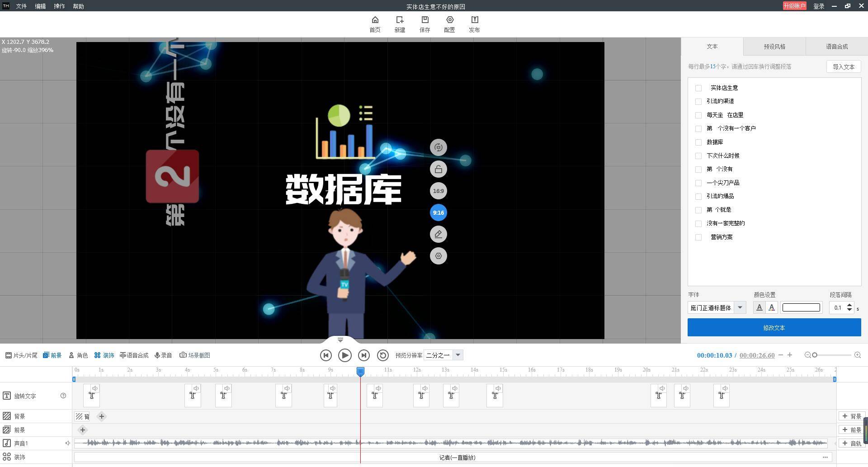This screenshot has height=467, width=868.
Task: Select the 9:16 aspect ratio button
Action: (439, 212)
